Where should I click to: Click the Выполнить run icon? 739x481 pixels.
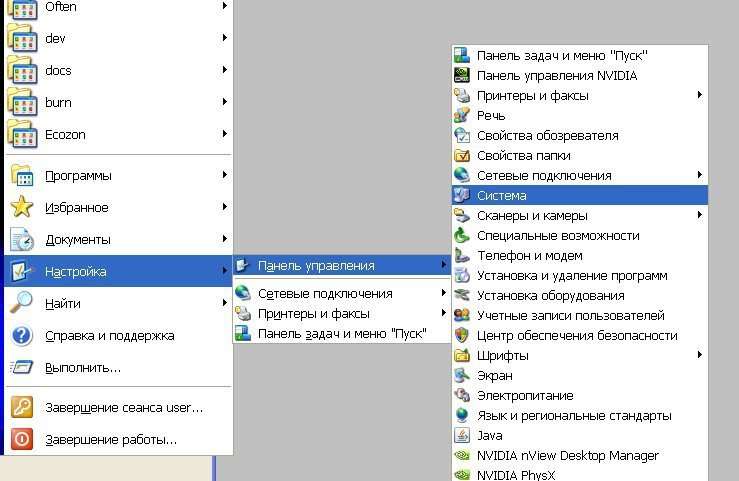coord(22,367)
